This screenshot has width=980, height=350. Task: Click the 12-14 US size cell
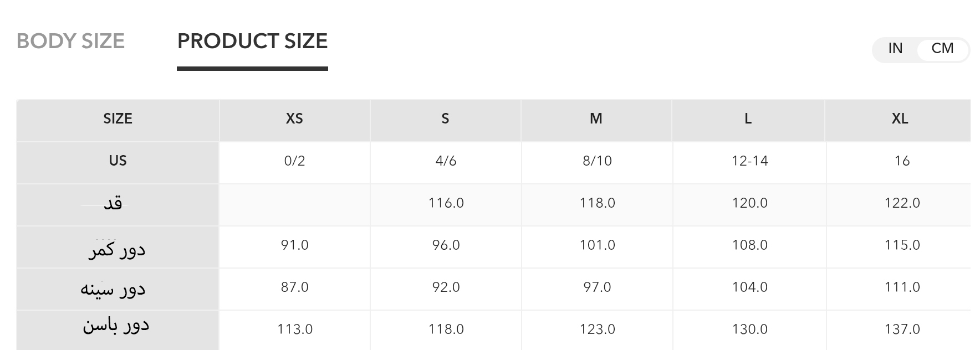pyautogui.click(x=749, y=161)
